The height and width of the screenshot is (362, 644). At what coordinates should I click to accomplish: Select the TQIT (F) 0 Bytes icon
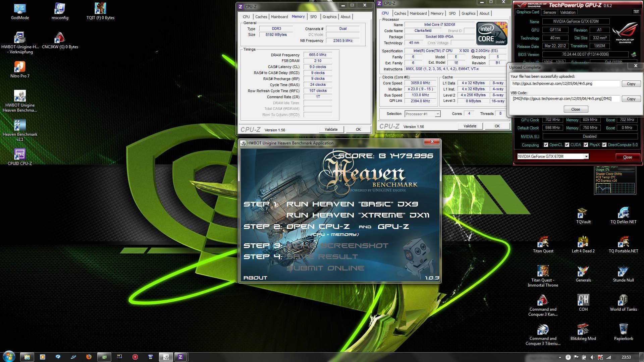(x=100, y=11)
